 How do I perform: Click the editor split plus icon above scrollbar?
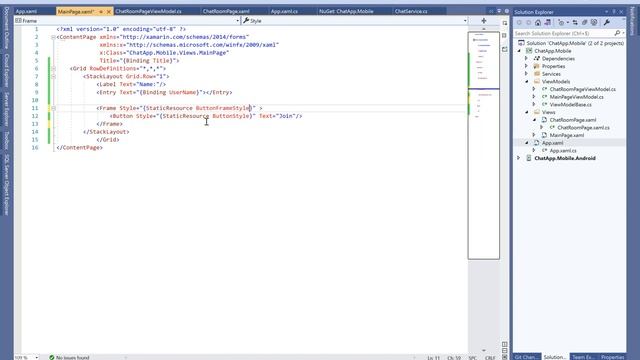(x=484, y=20)
